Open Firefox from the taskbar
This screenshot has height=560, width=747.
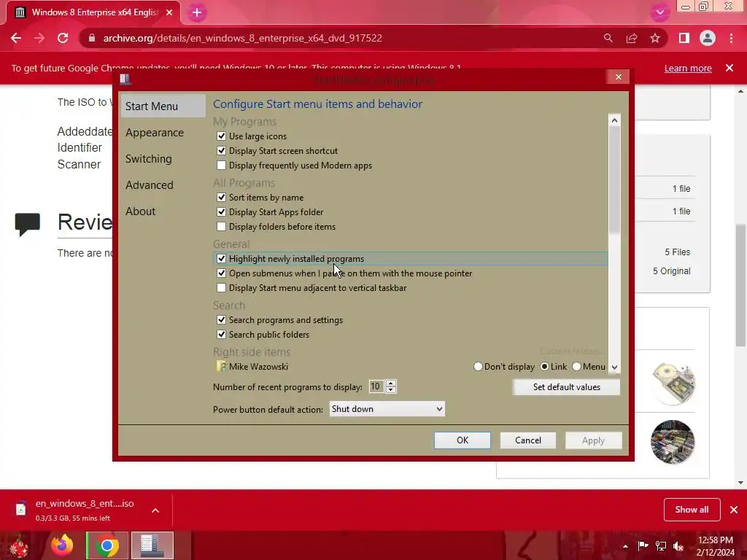pos(63,545)
